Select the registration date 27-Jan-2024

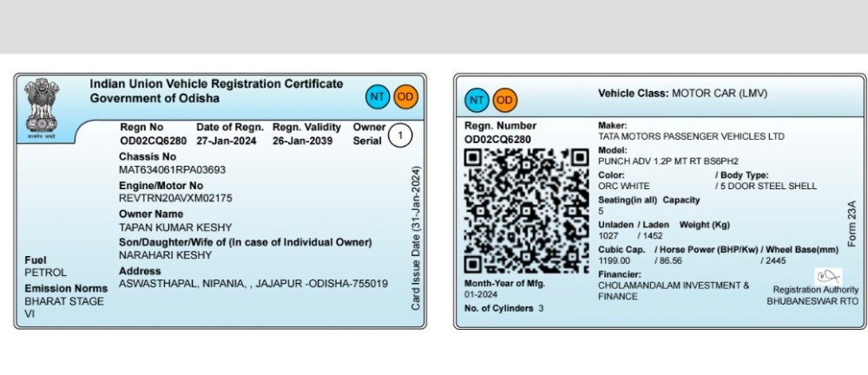pyautogui.click(x=227, y=141)
